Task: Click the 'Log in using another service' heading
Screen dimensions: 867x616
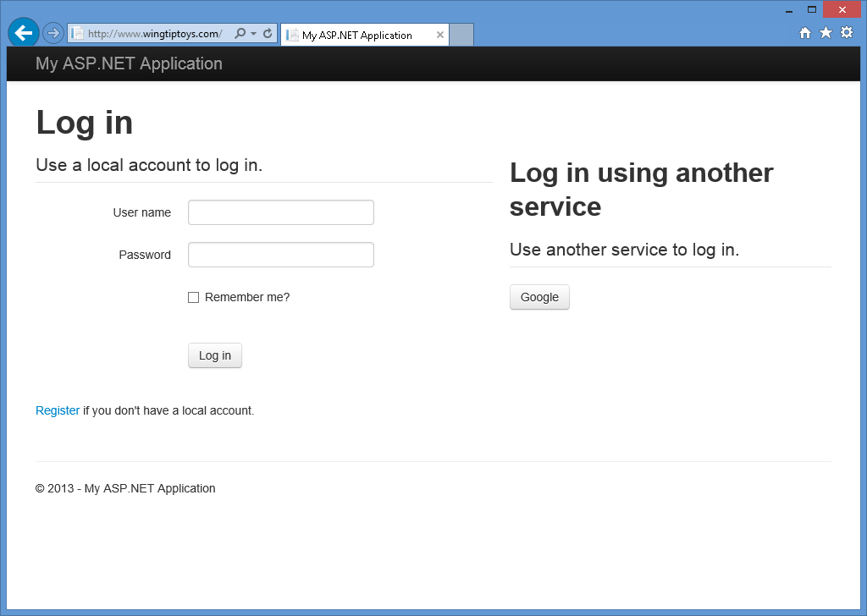Action: 642,190
